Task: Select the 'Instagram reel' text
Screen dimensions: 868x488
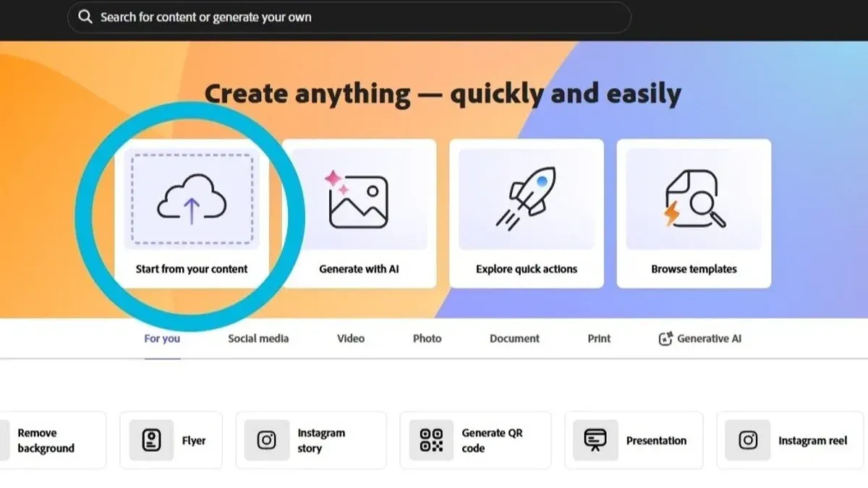Action: coord(812,440)
